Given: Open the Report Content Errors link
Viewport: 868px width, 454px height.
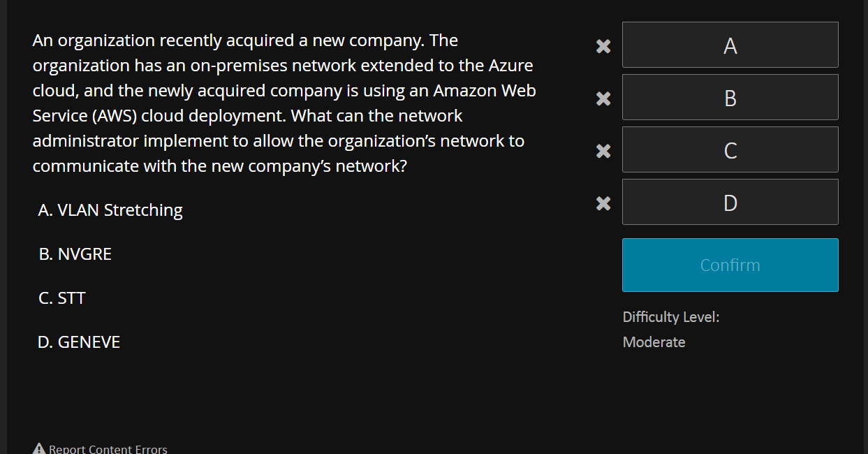Looking at the screenshot, I should click(108, 449).
